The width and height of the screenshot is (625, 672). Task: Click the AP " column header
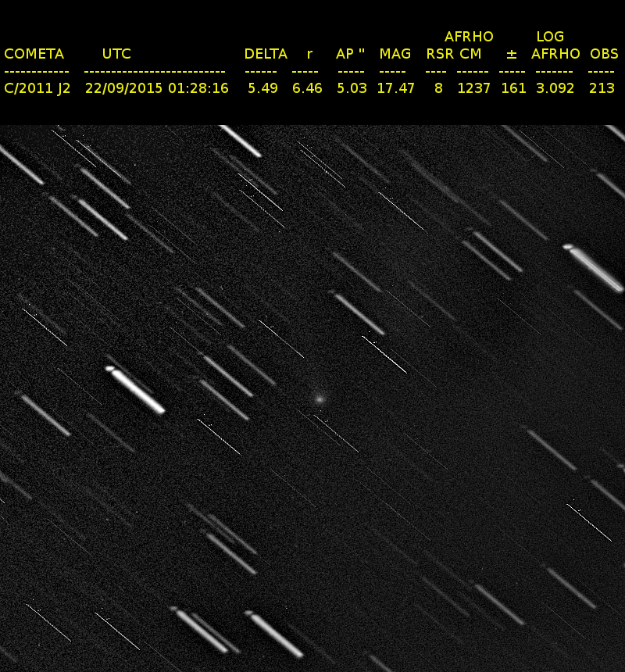(351, 54)
